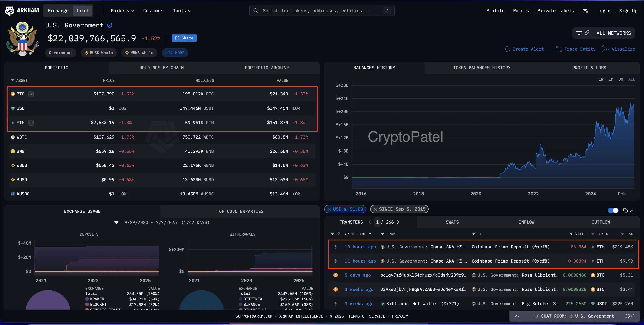Image resolution: width=644 pixels, height=325 pixels.
Task: Switch to PROFIT & LOSS tab
Action: click(589, 68)
